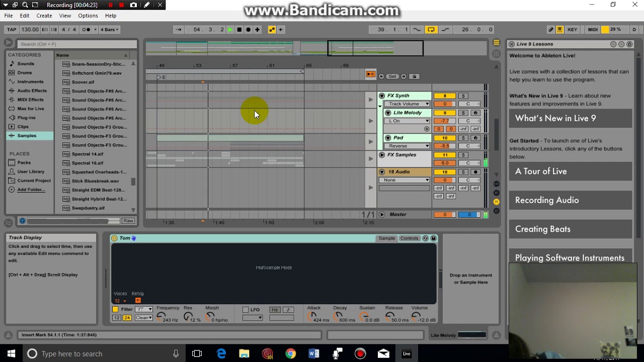Select 24 dB filter slope button
Viewport: 644px width, 362px height.
pyautogui.click(x=127, y=318)
